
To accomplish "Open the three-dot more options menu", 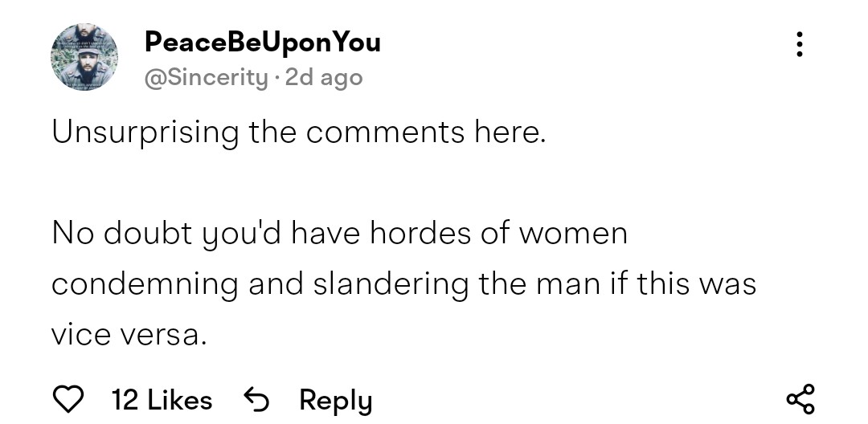I will coord(799,44).
